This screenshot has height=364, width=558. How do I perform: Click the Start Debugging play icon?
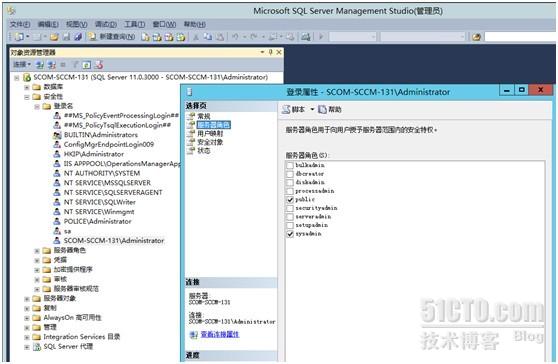[321, 37]
